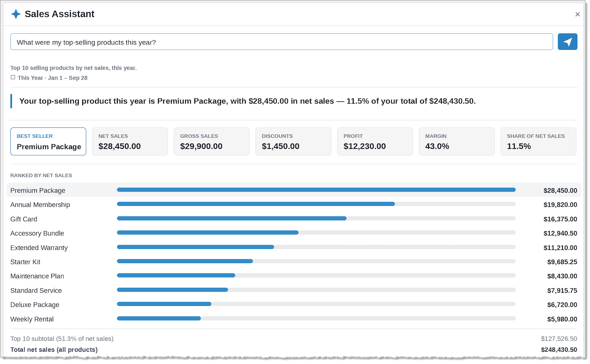The image size is (590, 364).
Task: Click the $16,375.00 amount
Action: pos(560,219)
